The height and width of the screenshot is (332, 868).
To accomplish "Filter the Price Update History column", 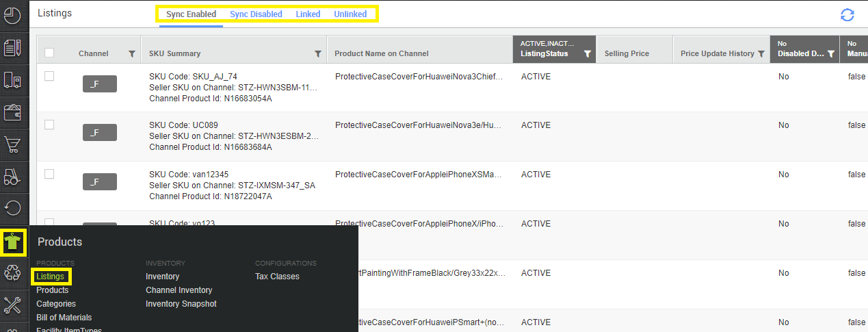I will pos(761,54).
